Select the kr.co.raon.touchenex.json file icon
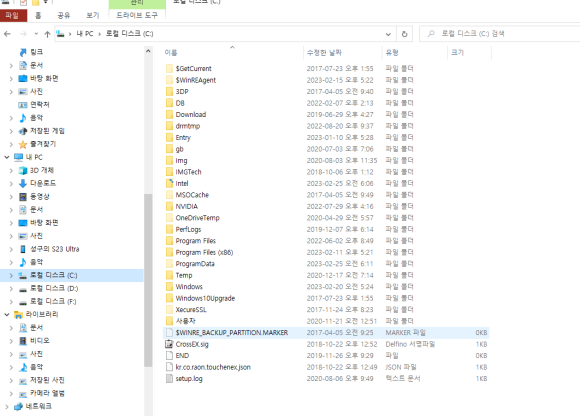The image size is (580, 416). tap(169, 367)
